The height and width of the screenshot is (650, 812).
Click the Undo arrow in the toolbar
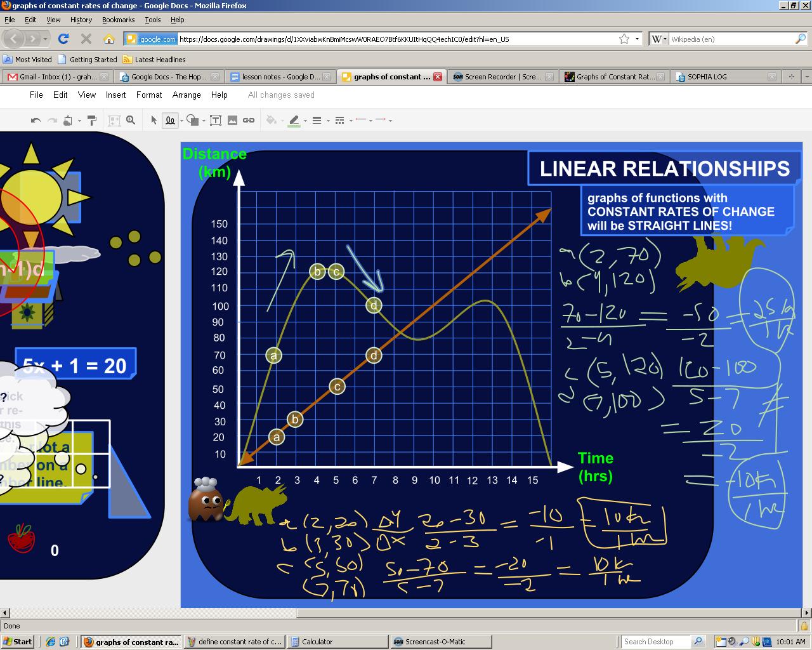click(36, 121)
